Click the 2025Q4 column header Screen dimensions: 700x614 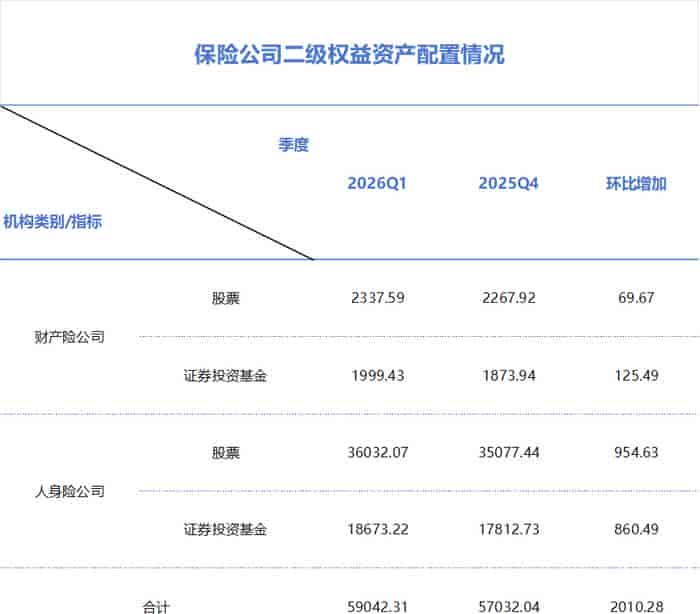point(508,183)
